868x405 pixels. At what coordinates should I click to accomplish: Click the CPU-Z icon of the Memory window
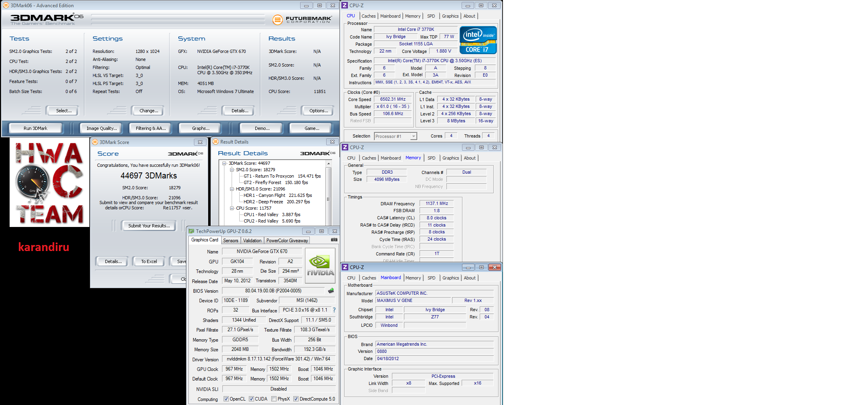(345, 147)
